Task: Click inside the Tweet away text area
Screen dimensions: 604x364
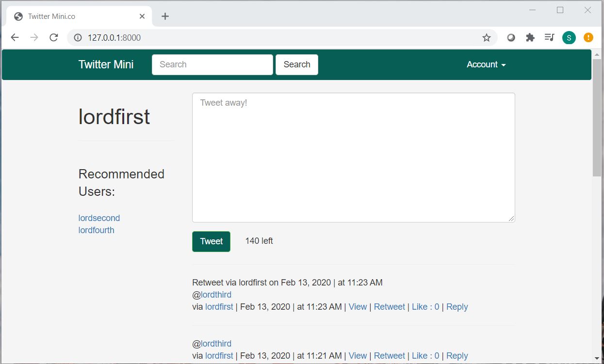Action: 354,158
